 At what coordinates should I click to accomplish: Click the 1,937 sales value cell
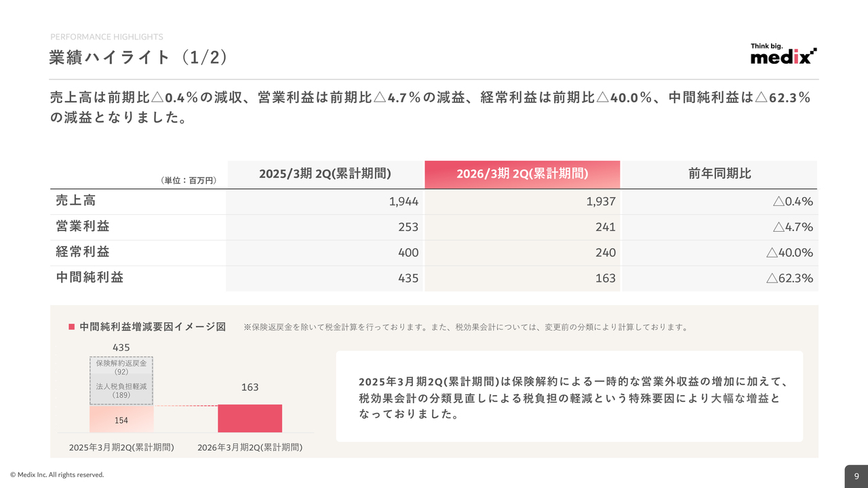[602, 201]
